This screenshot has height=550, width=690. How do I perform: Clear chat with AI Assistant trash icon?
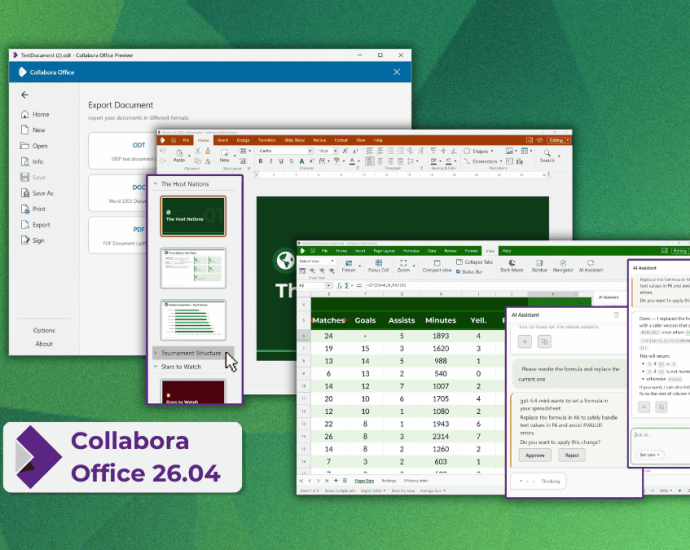616,315
